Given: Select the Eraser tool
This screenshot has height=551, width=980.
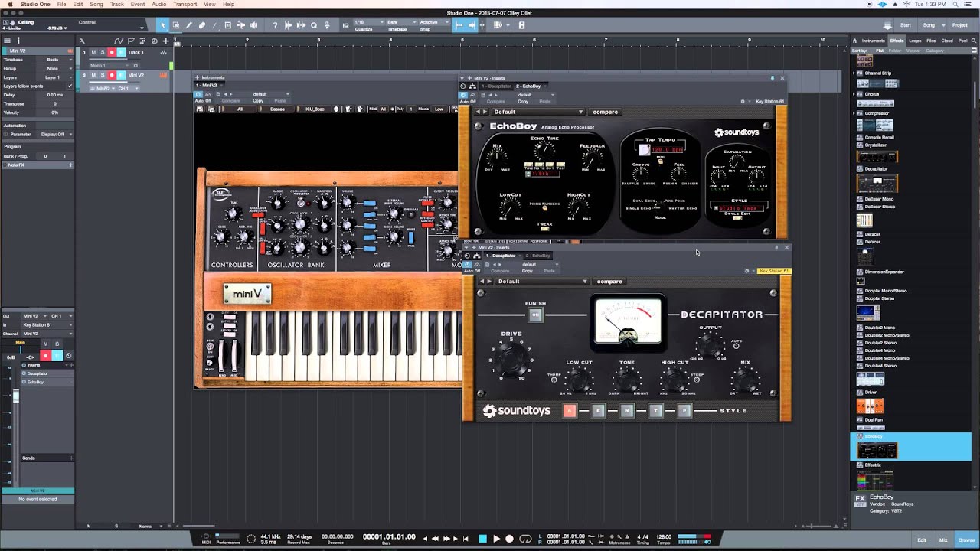Looking at the screenshot, I should tap(201, 25).
